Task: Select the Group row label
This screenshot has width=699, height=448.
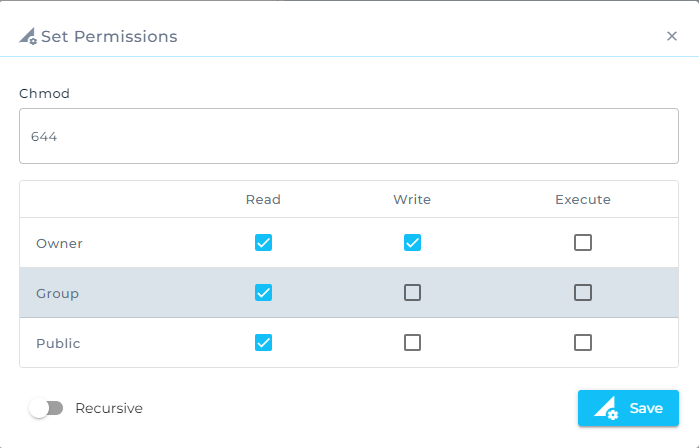Action: tap(57, 294)
